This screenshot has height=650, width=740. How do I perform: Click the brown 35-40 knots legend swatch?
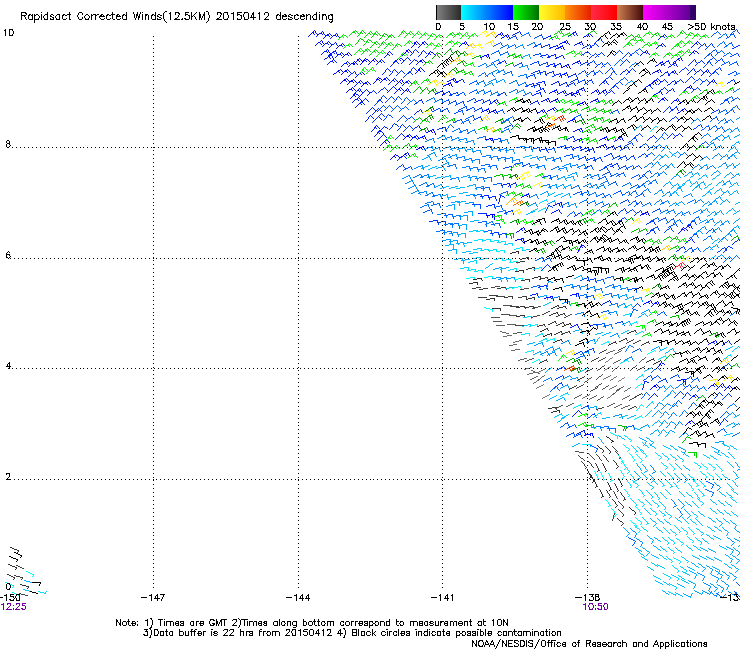coord(630,12)
